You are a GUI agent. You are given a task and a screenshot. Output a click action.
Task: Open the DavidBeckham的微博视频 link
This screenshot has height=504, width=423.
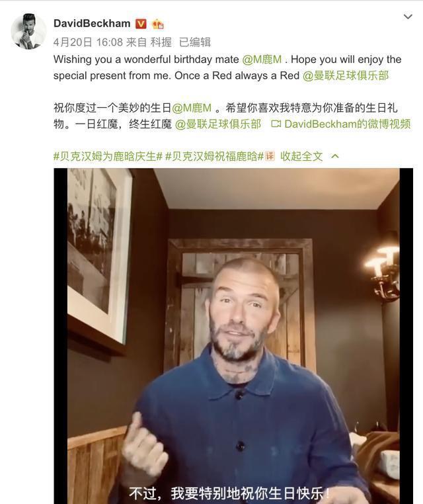[347, 124]
